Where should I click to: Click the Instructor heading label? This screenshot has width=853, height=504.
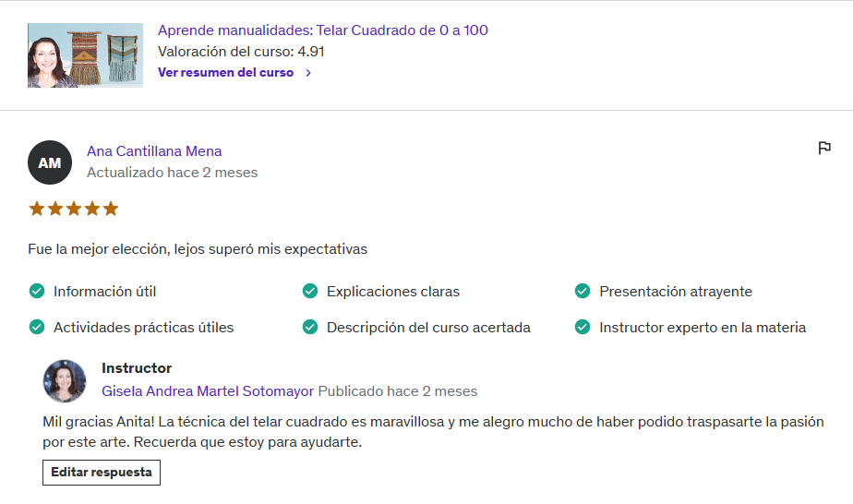tap(137, 368)
